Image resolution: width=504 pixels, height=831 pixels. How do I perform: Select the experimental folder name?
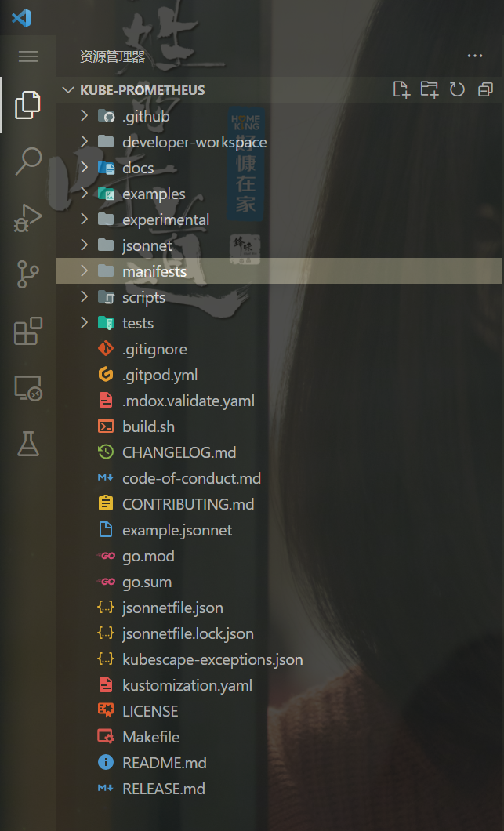click(x=166, y=220)
